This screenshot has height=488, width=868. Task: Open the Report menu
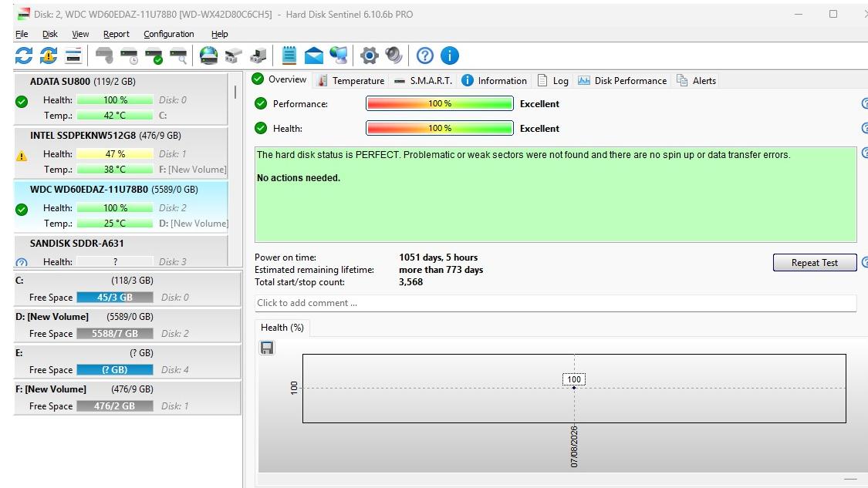(117, 34)
